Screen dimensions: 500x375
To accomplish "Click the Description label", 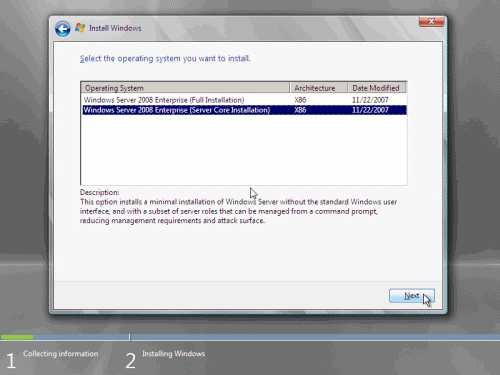I will pos(99,192).
